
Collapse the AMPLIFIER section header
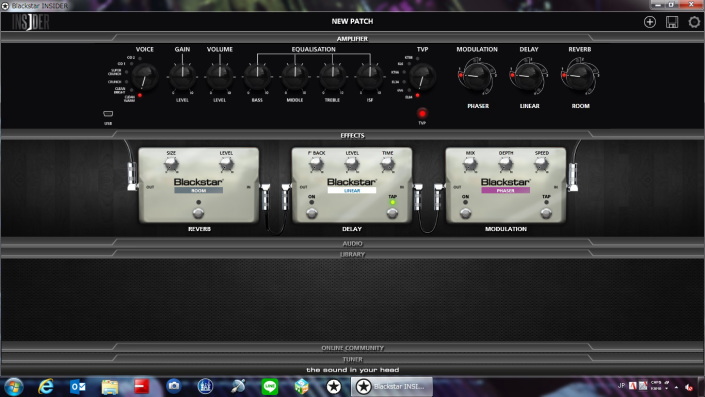(352, 38)
